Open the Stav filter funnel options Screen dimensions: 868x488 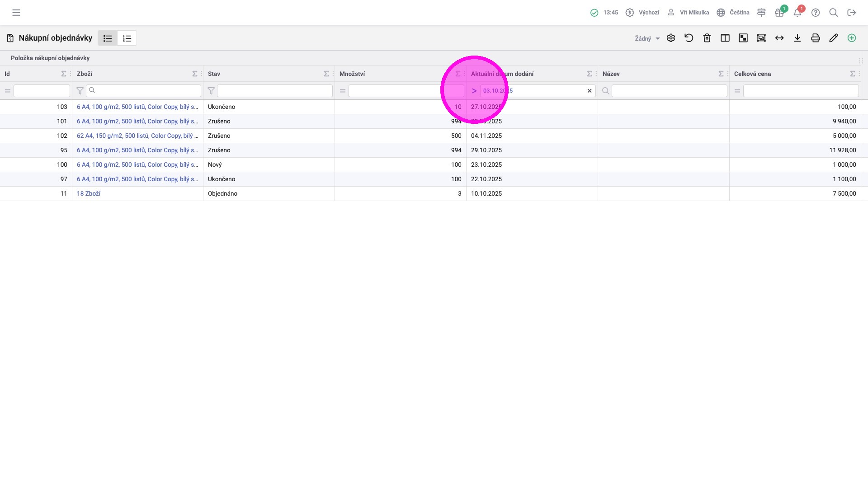coord(211,91)
